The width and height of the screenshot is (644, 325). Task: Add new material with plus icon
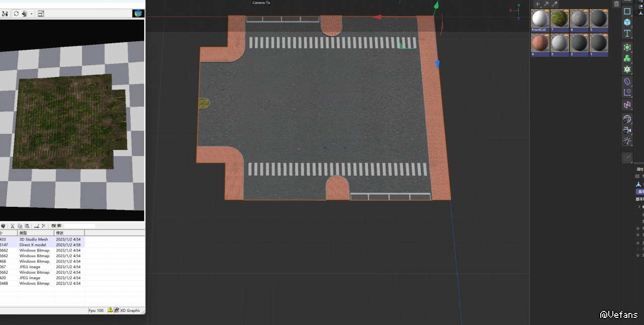(537, 4)
